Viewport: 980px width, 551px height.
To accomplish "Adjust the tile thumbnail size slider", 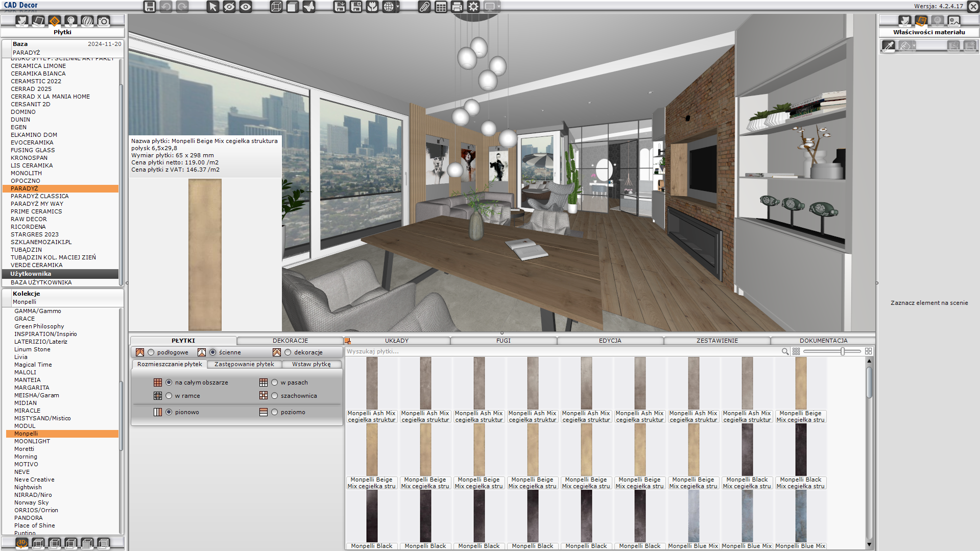I will tap(843, 351).
